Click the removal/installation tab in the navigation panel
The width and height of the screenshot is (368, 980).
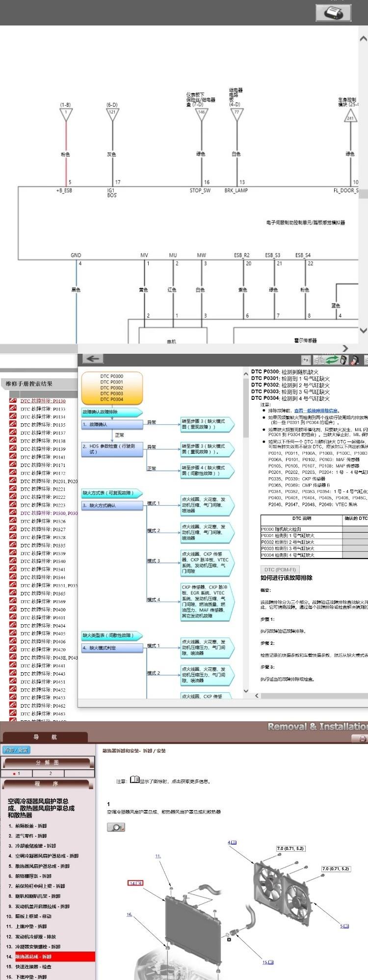tap(16, 750)
